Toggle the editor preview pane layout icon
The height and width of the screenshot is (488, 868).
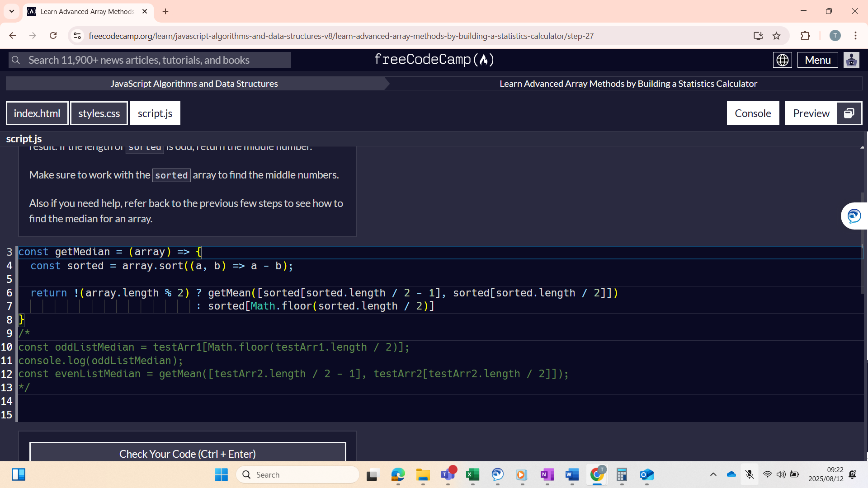(849, 113)
